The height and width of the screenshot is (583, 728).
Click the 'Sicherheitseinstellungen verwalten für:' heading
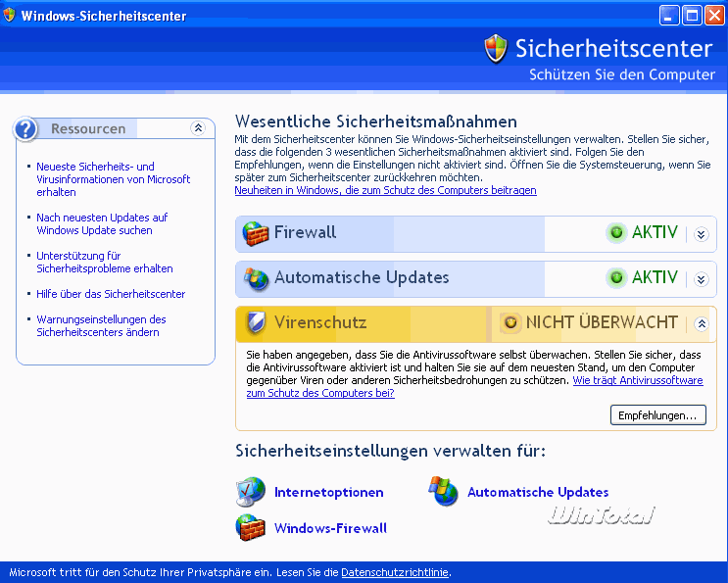391,451
